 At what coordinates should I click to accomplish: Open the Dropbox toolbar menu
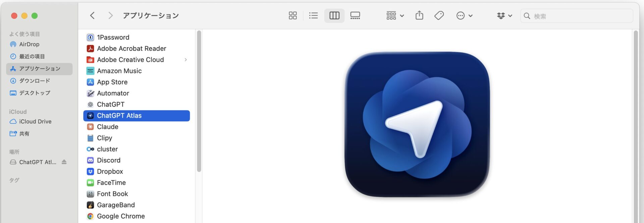[504, 16]
